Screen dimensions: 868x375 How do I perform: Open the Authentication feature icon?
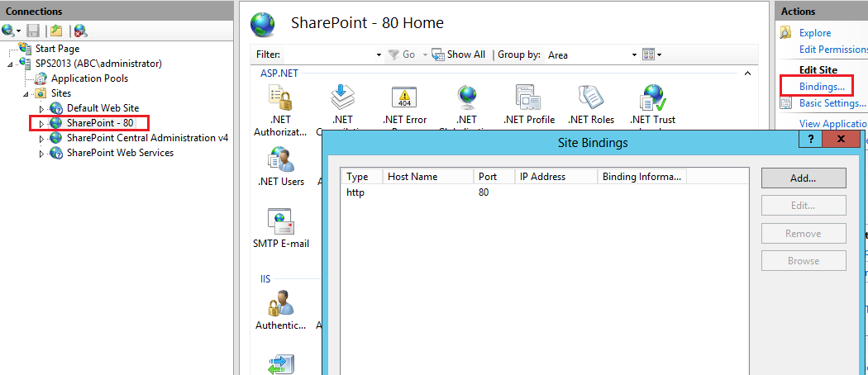[x=280, y=302]
